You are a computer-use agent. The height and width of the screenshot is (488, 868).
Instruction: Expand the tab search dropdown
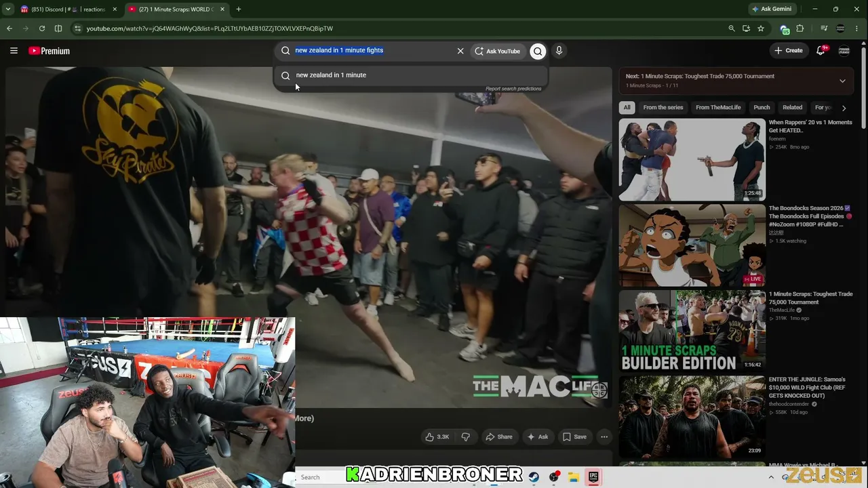pyautogui.click(x=8, y=9)
